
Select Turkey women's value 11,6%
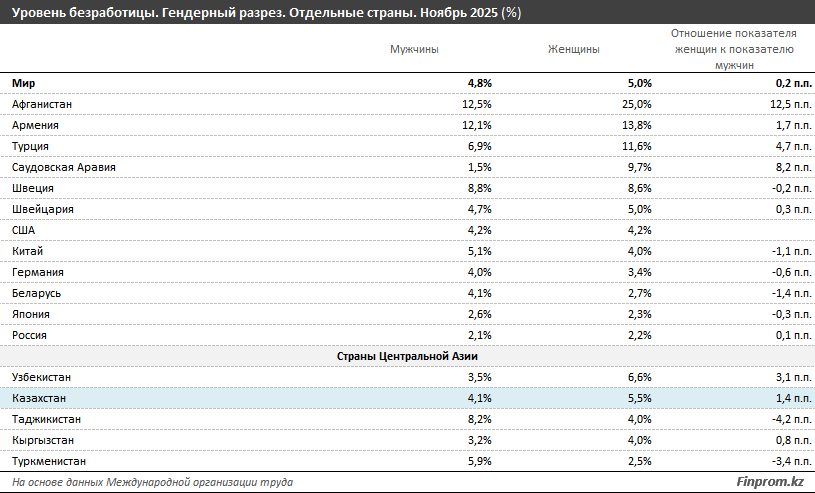[637, 146]
